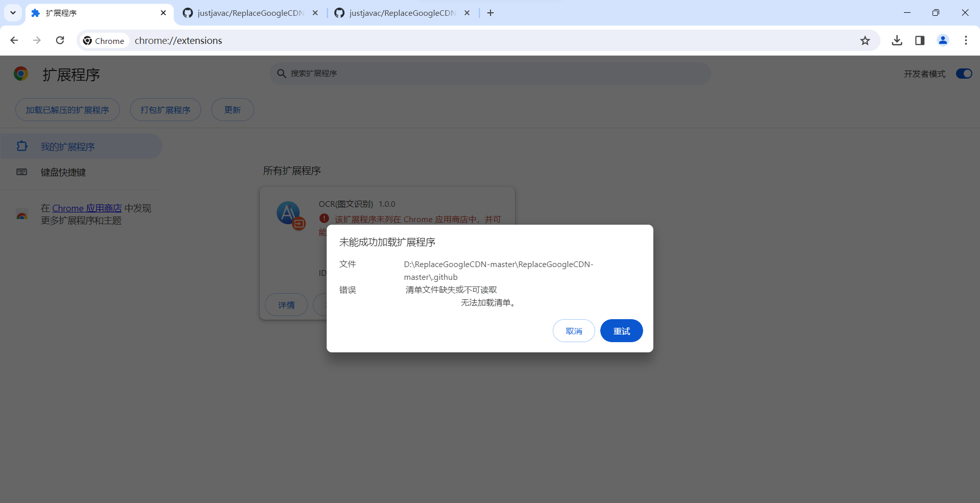Open the tab search chevron dropdown
980x503 pixels.
point(13,13)
